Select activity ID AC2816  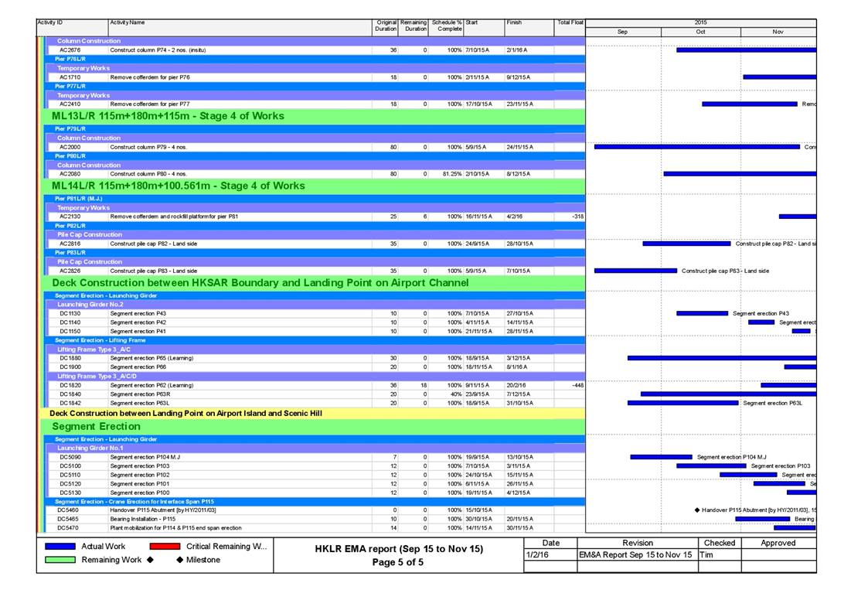tap(70, 244)
